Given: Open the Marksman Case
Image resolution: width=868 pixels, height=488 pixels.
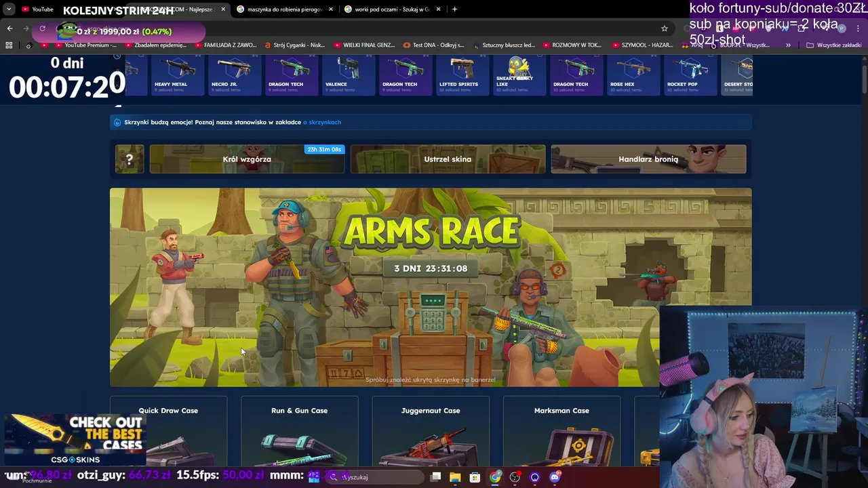Looking at the screenshot, I should pyautogui.click(x=561, y=432).
